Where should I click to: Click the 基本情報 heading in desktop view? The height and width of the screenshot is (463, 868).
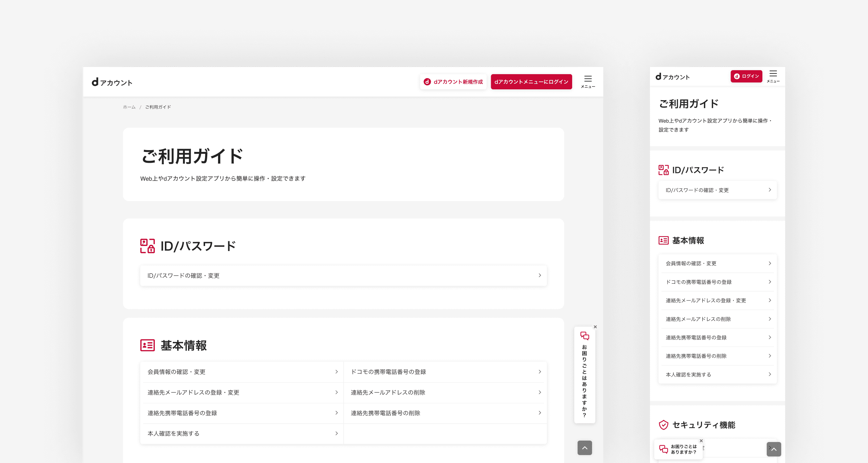point(184,345)
